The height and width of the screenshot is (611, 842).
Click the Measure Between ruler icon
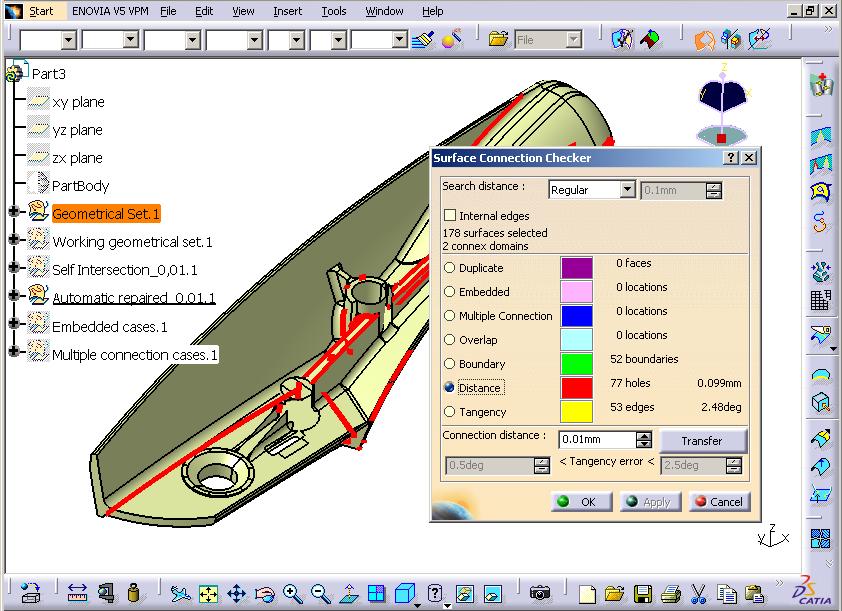[78, 593]
